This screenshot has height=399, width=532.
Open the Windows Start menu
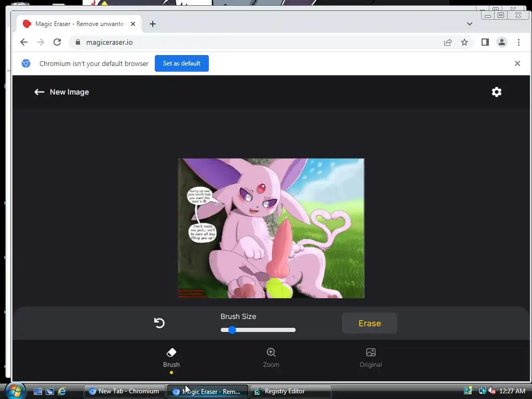click(15, 391)
